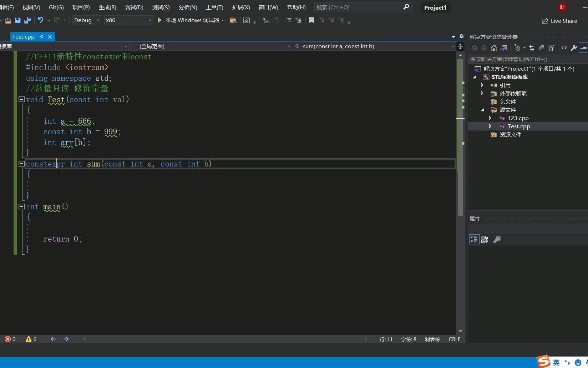Open Properties with the wrench icon
588x368 pixels.
point(573,48)
